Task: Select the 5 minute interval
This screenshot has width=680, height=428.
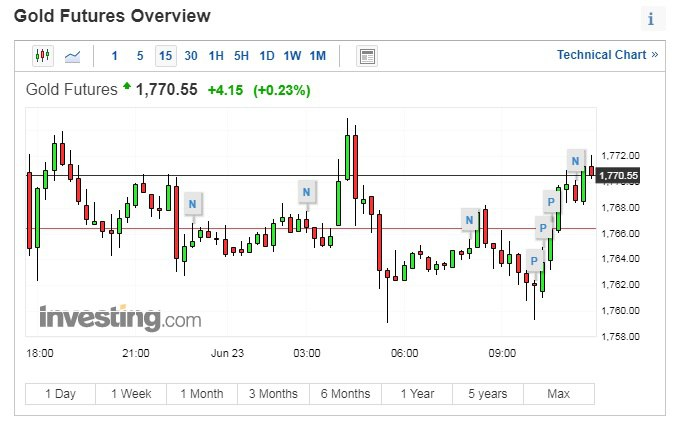Action: pyautogui.click(x=140, y=56)
